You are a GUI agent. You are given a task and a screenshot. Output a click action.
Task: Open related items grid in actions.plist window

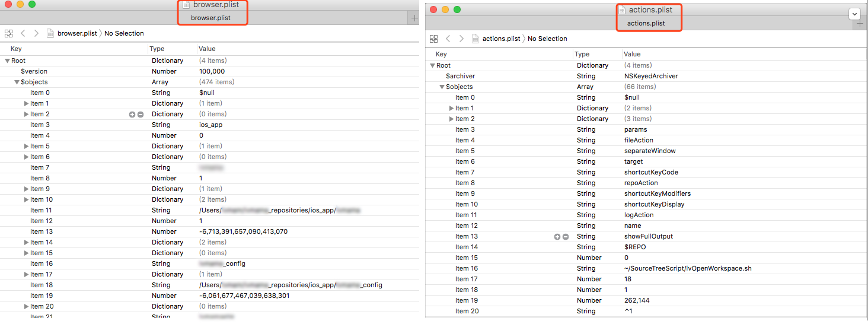[x=433, y=39]
